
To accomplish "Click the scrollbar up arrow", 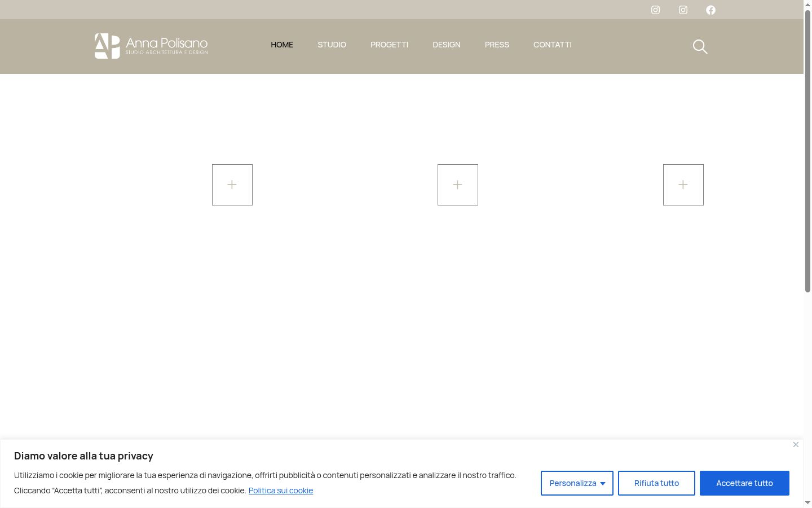I will pos(807,4).
